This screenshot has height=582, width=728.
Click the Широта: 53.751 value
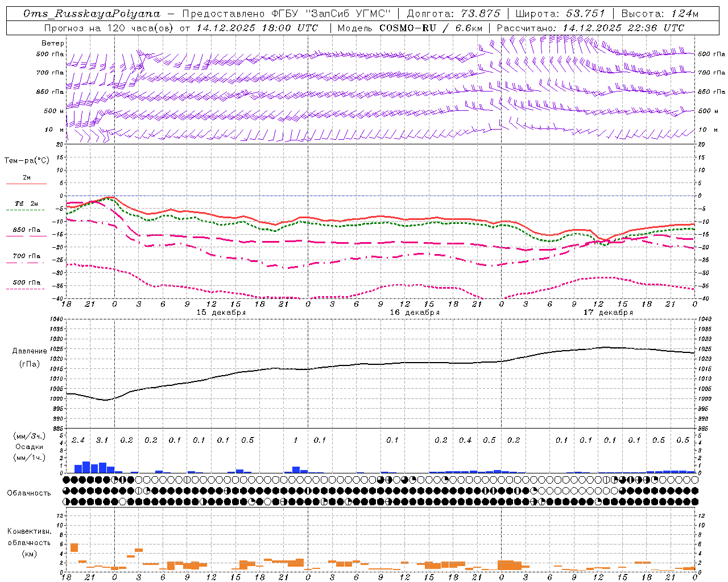(560, 14)
